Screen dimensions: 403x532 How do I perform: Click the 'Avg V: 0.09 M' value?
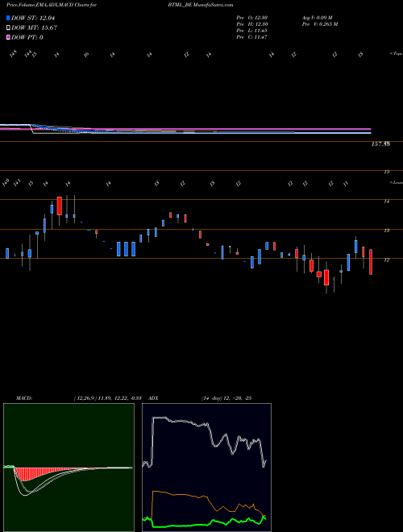pos(317,18)
